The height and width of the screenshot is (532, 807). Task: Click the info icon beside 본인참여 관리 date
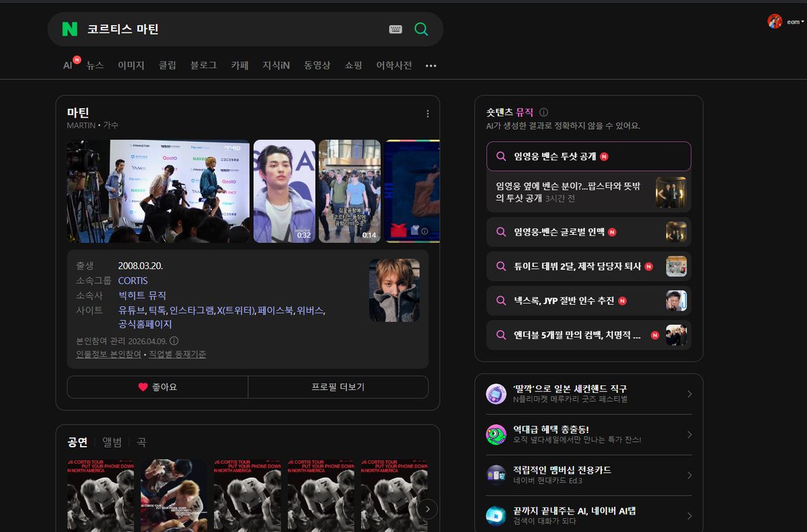coord(174,341)
